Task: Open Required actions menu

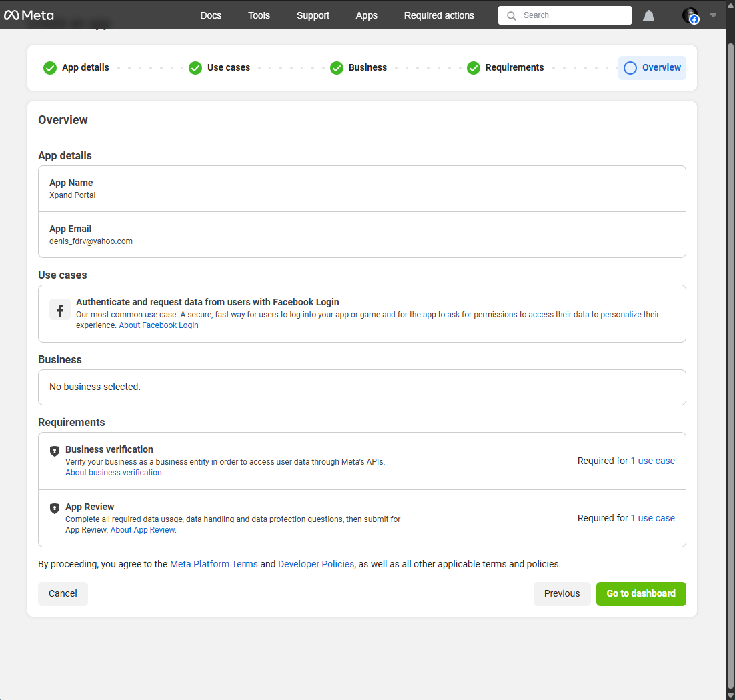Action: pyautogui.click(x=440, y=15)
